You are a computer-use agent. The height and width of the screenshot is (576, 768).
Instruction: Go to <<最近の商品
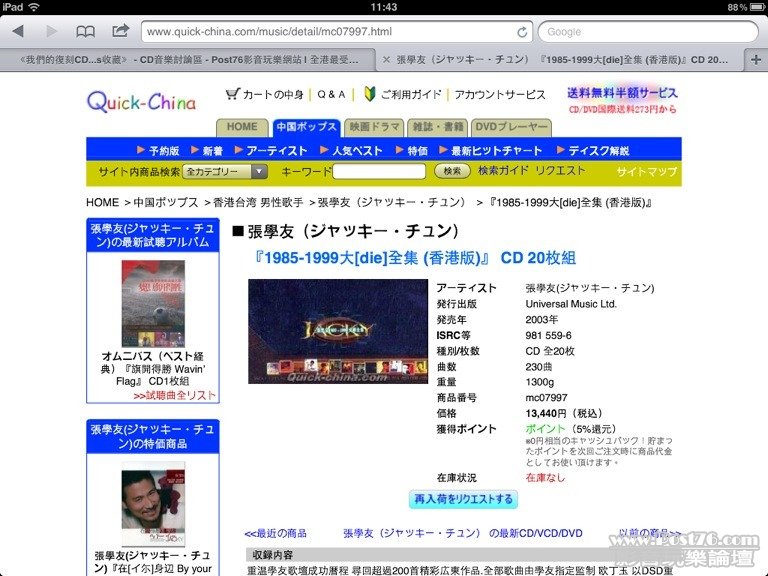pos(275,533)
